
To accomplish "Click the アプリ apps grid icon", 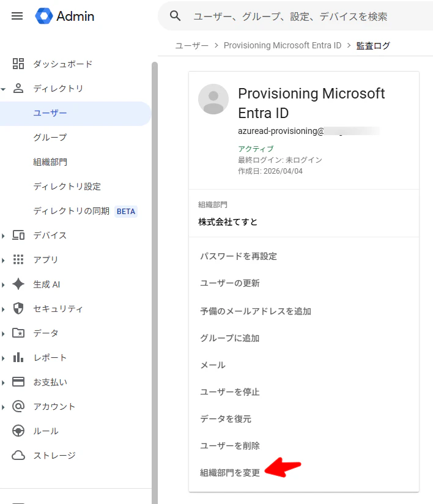I will [18, 259].
